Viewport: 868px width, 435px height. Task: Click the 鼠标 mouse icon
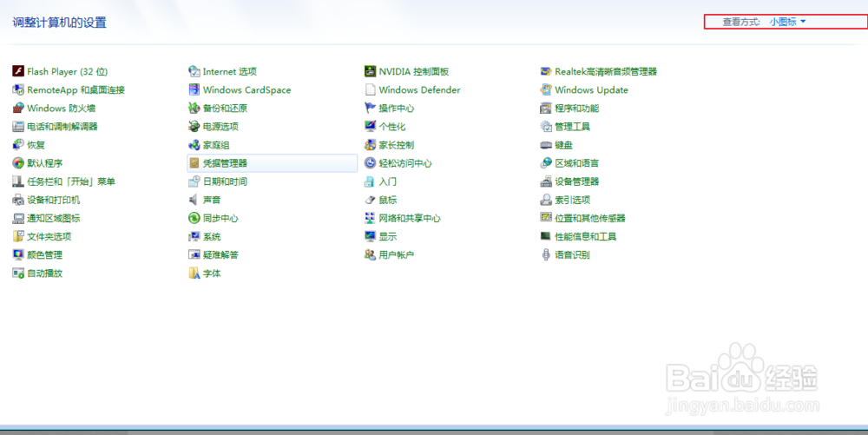pyautogui.click(x=371, y=200)
